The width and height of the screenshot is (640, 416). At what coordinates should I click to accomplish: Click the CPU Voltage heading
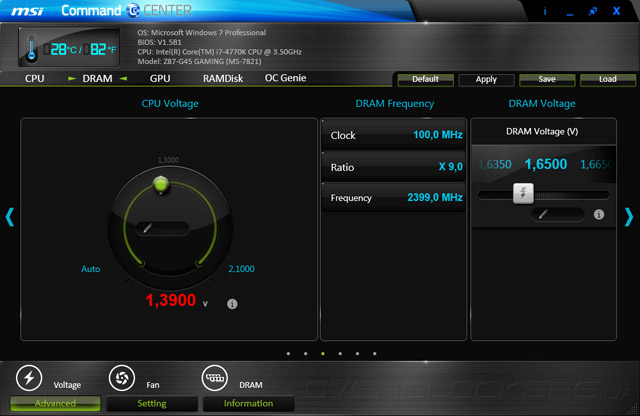click(170, 104)
